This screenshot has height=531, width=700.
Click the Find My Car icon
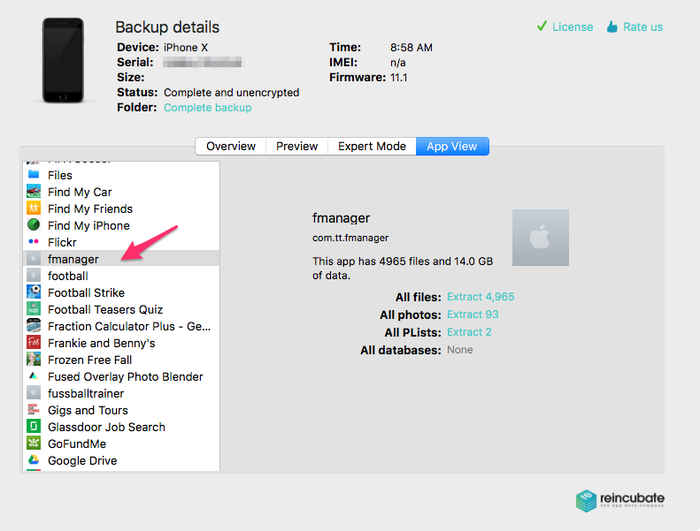coord(33,191)
